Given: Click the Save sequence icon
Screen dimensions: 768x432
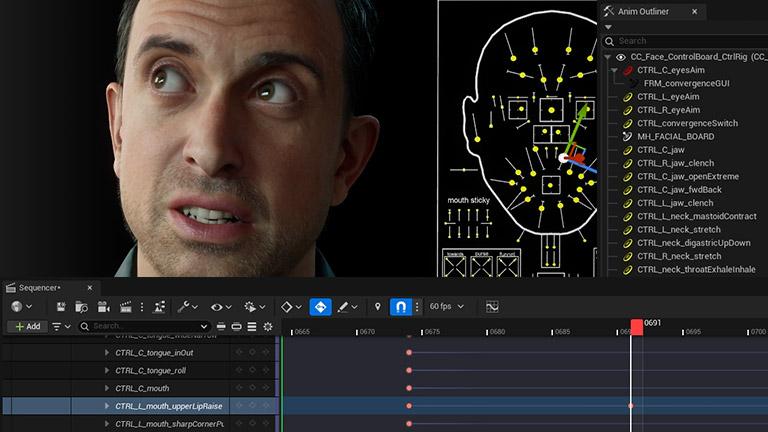Looking at the screenshot, I should tap(61, 307).
